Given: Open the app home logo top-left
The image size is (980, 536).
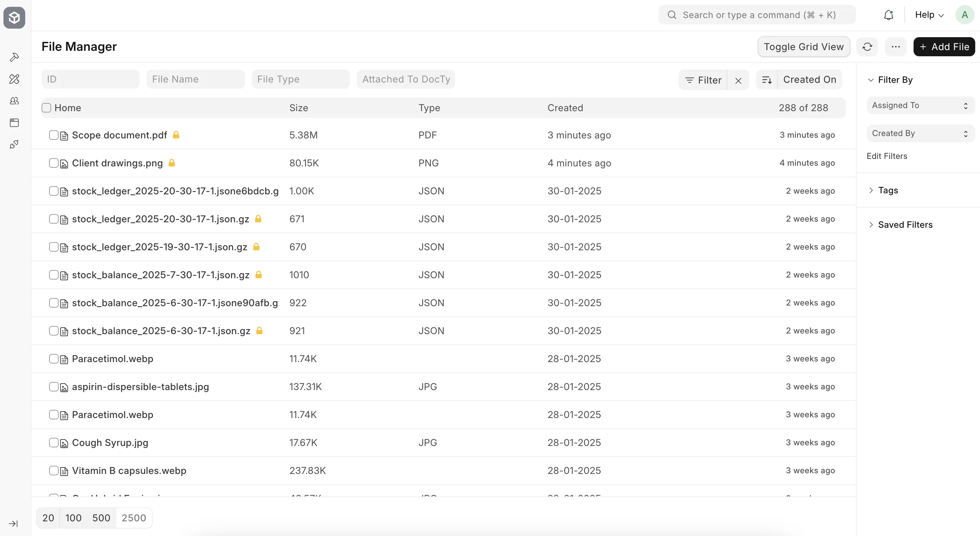Looking at the screenshot, I should pos(14,17).
